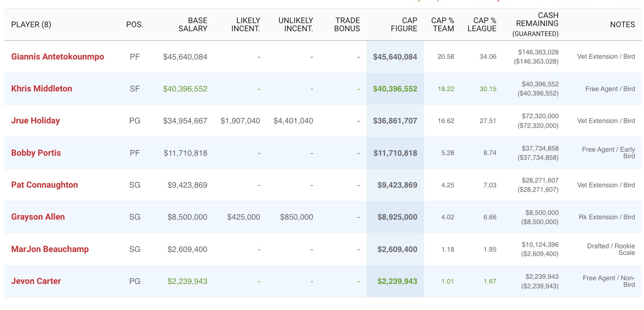Sort by the POS. column header
This screenshot has height=310, width=644.
(135, 25)
